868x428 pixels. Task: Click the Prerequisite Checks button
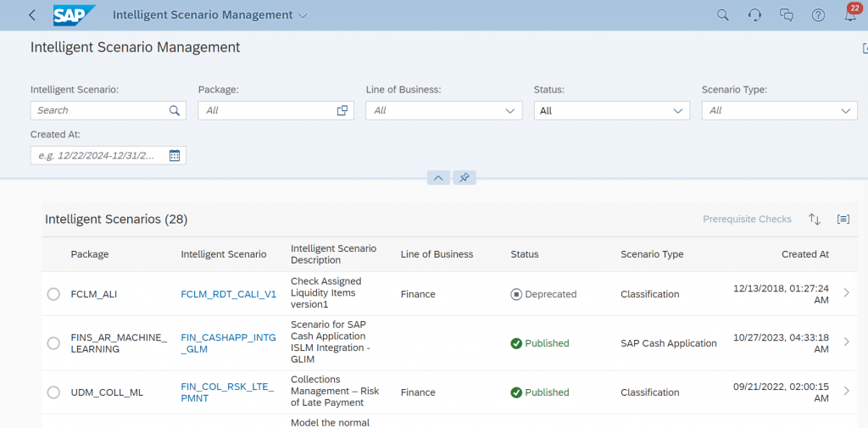748,220
